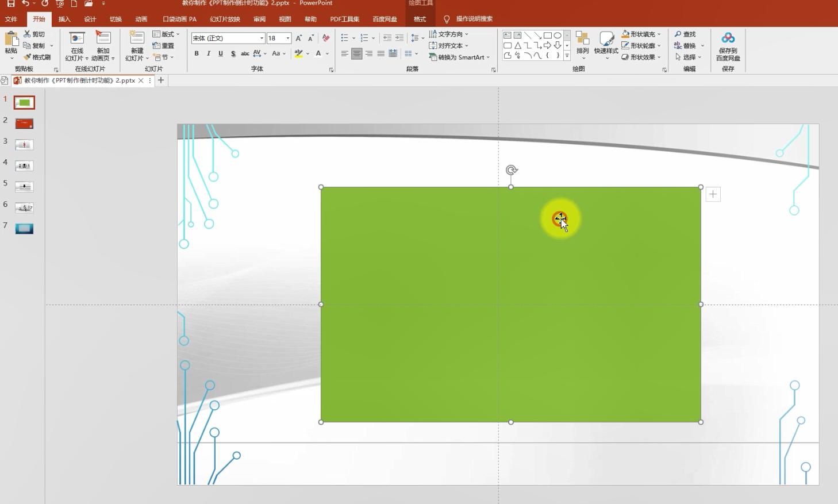Click the New Slide (新建幻灯片) icon
The image size is (838, 504).
coord(137,39)
